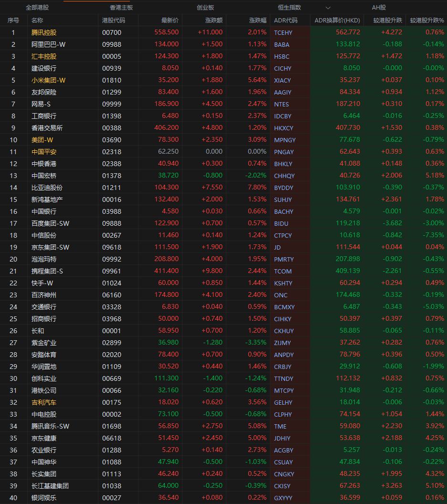This screenshot has height=504, width=447.
Task: Select the 工商银行 stock name
Action: click(44, 115)
